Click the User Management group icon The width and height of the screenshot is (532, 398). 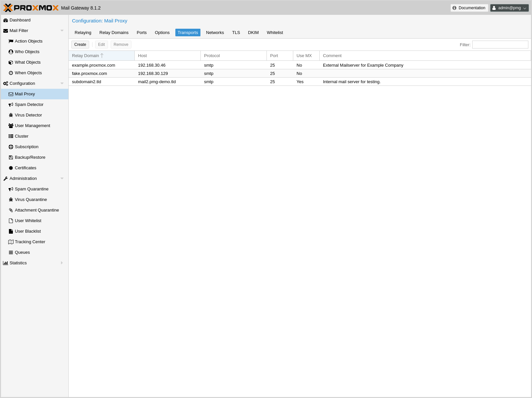click(11, 126)
